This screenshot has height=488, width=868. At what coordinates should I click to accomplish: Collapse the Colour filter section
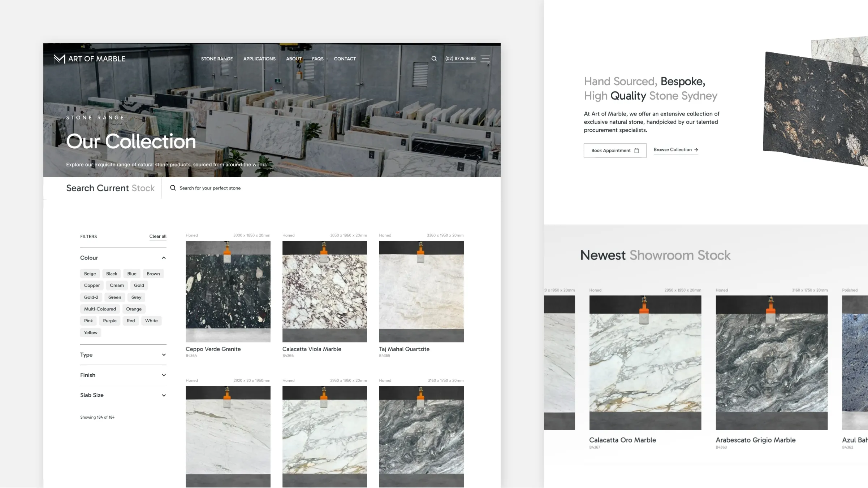[x=164, y=258]
